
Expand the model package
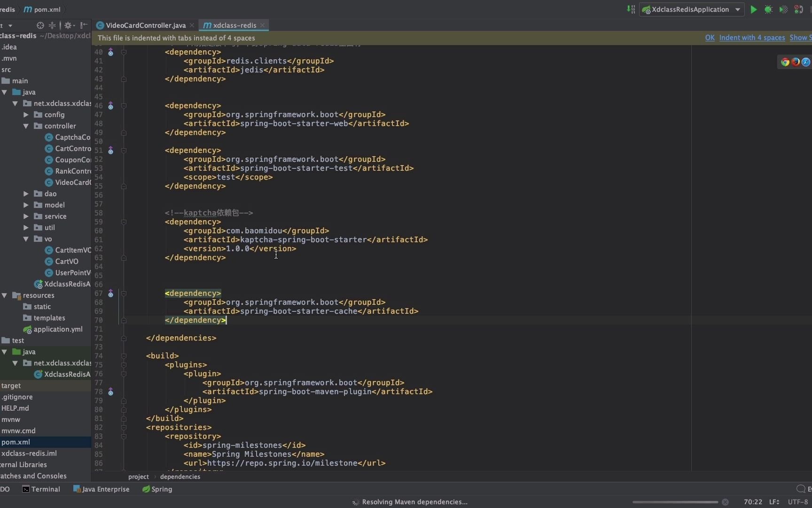(x=26, y=205)
